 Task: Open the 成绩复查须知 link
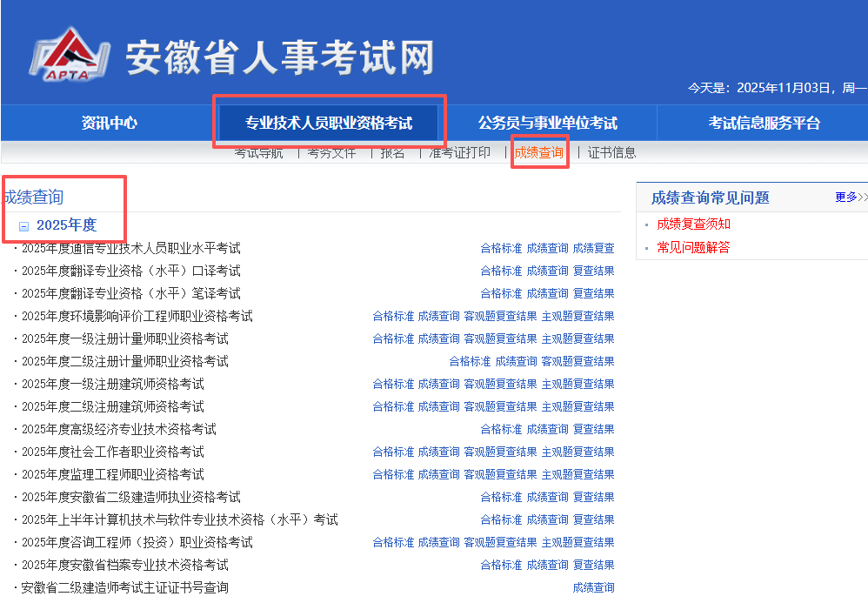[x=693, y=224]
